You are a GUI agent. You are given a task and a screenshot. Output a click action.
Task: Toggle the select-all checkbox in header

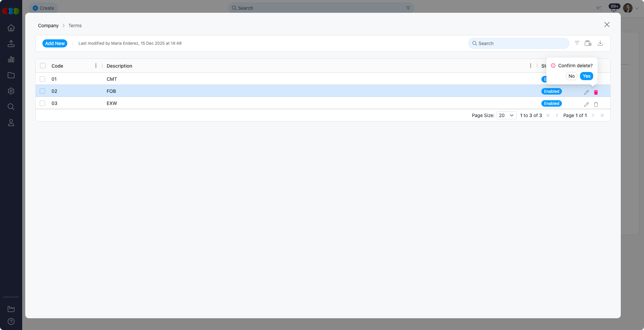(43, 66)
